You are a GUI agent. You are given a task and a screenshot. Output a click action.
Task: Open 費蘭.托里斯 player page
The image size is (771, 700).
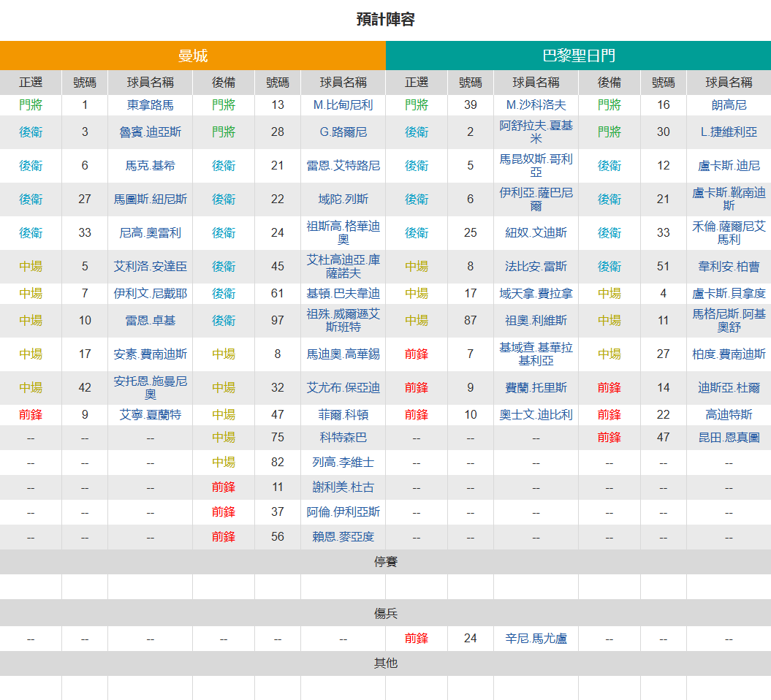point(536,388)
